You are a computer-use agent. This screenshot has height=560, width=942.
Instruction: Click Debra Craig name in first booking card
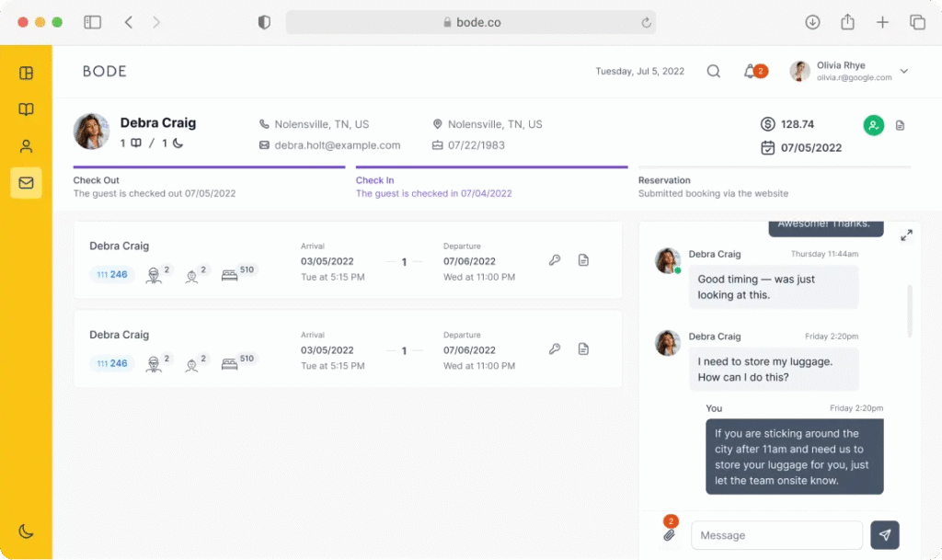pyautogui.click(x=119, y=246)
